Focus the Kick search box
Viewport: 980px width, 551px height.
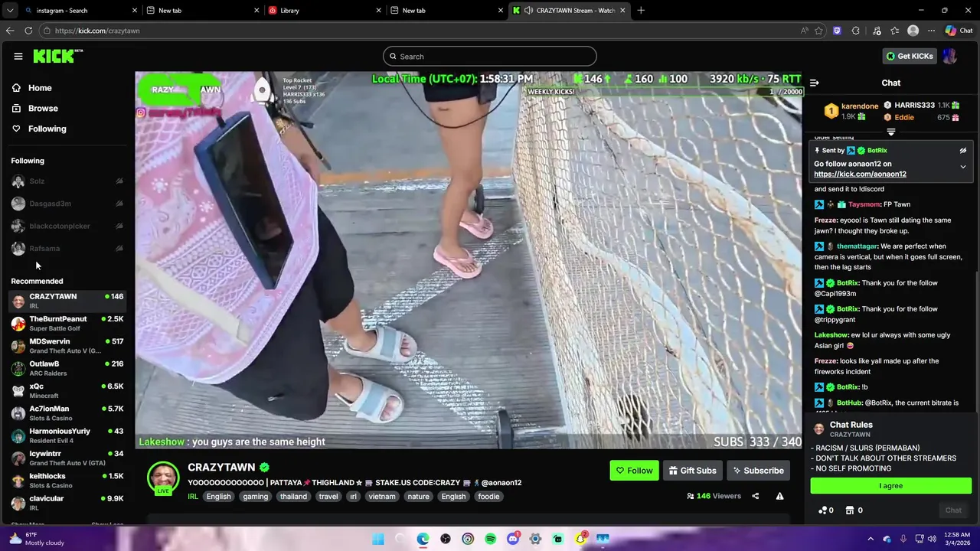point(490,57)
